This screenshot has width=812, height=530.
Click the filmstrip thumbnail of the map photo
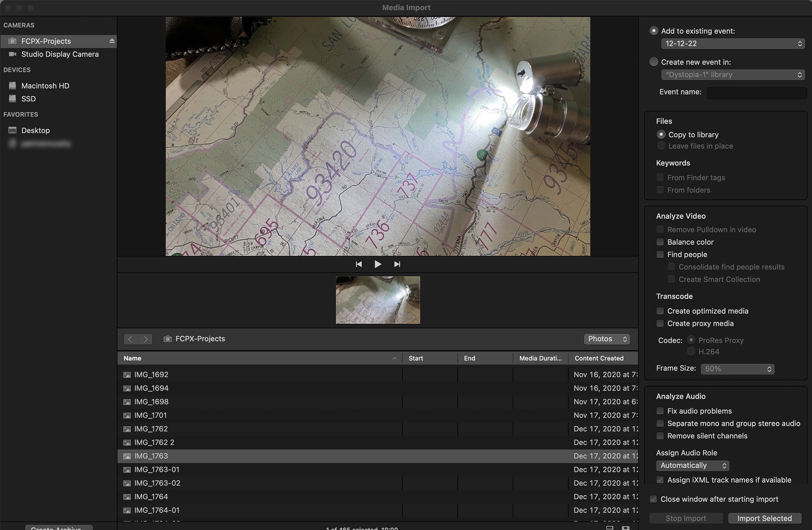pyautogui.click(x=378, y=300)
